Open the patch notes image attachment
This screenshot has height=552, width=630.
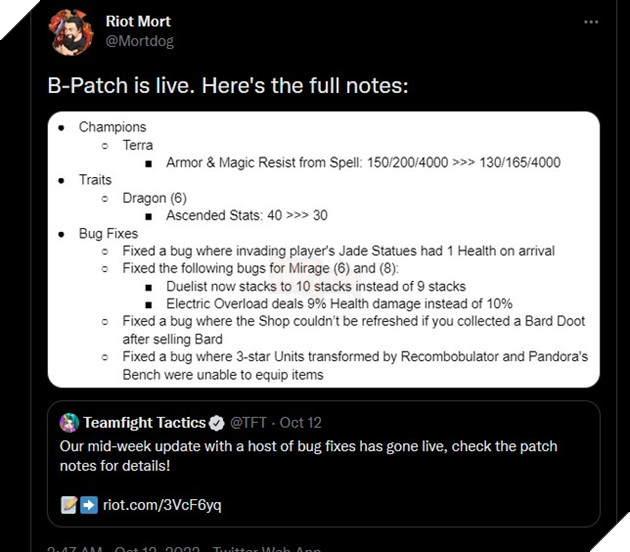click(323, 248)
